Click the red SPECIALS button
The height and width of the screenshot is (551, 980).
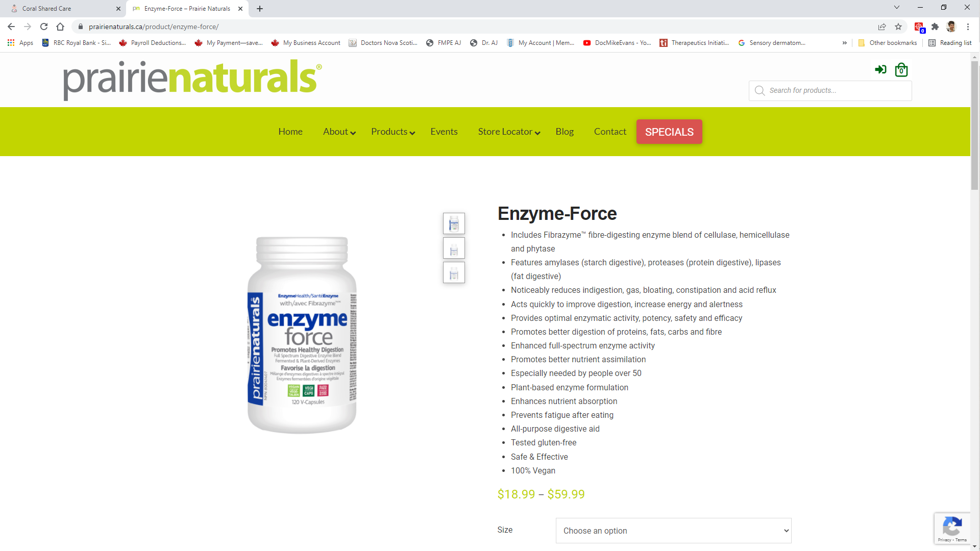pyautogui.click(x=669, y=132)
